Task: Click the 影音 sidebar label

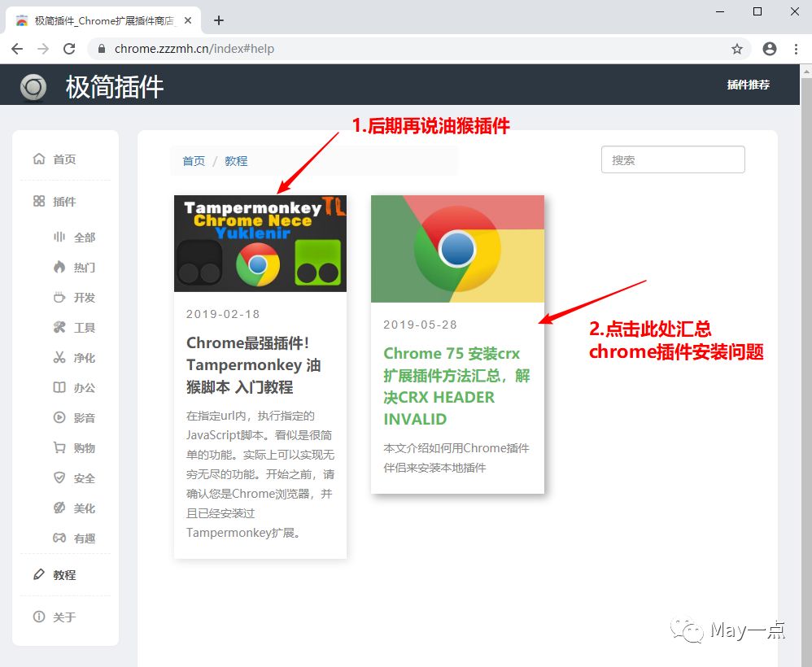Action: tap(85, 418)
